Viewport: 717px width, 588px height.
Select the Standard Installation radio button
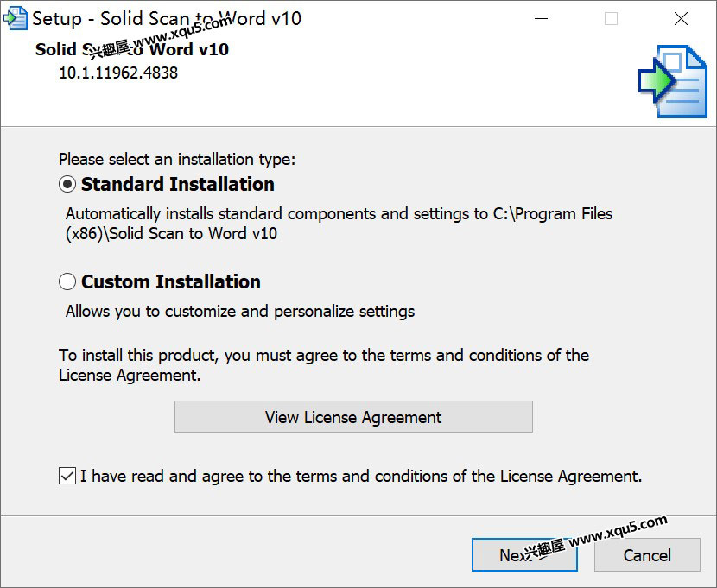pos(67,184)
